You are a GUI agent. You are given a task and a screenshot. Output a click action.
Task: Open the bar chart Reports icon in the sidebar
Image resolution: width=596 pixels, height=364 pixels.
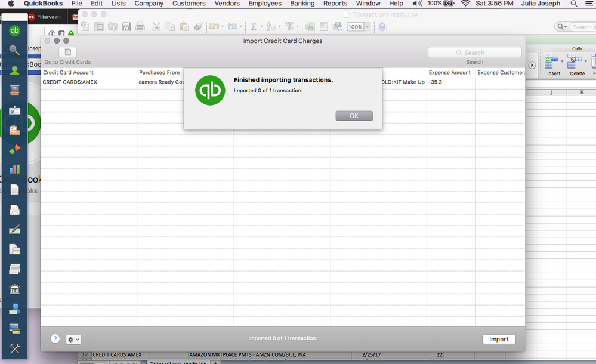point(14,169)
